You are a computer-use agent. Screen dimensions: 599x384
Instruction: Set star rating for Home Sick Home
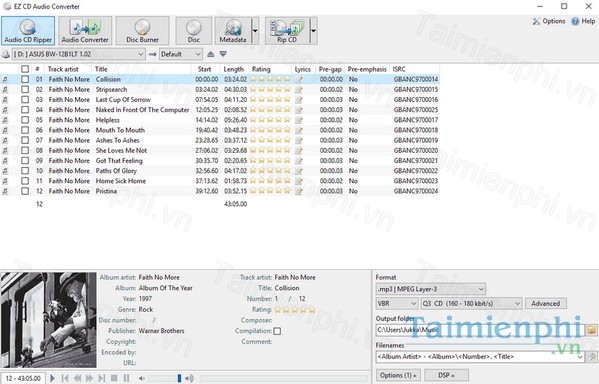point(270,181)
